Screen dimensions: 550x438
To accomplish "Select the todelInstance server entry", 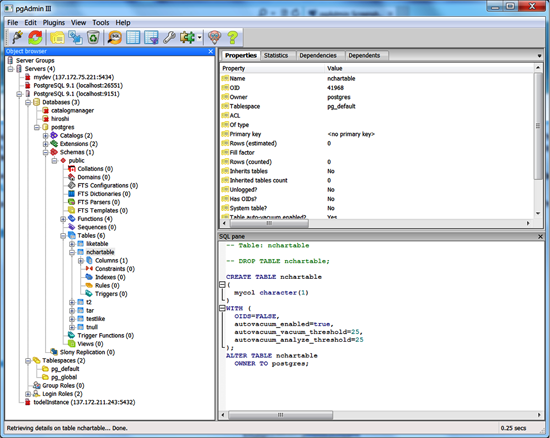I will tap(84, 402).
